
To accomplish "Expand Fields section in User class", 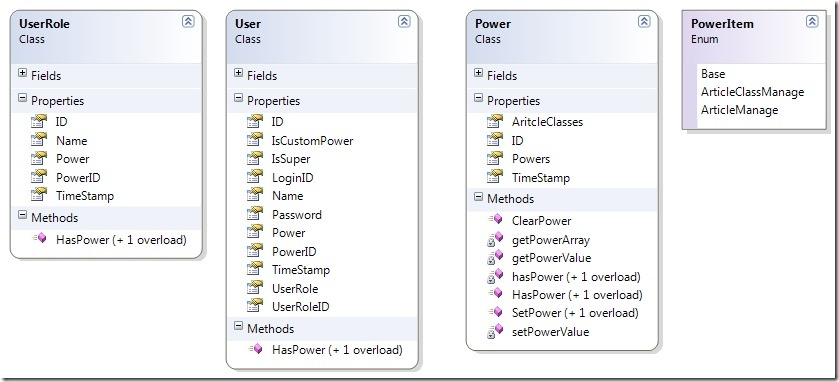I will tap(239, 73).
